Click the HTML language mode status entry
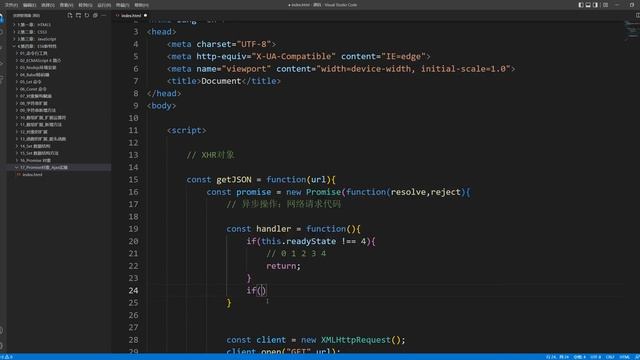Viewport: 640px width, 360px height. coord(624,357)
